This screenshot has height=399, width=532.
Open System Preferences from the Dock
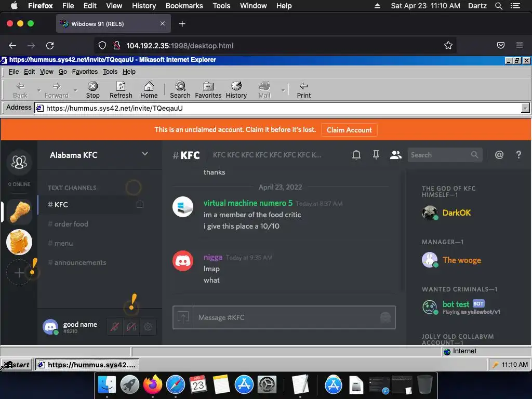[x=267, y=385]
